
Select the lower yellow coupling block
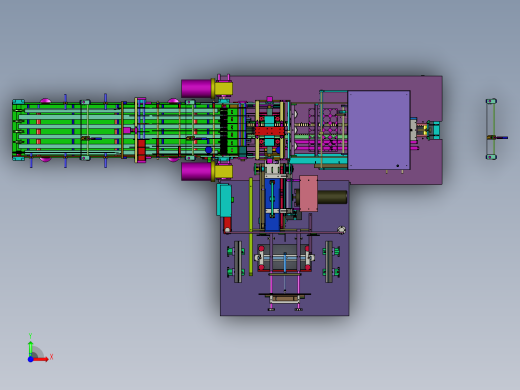(223, 172)
